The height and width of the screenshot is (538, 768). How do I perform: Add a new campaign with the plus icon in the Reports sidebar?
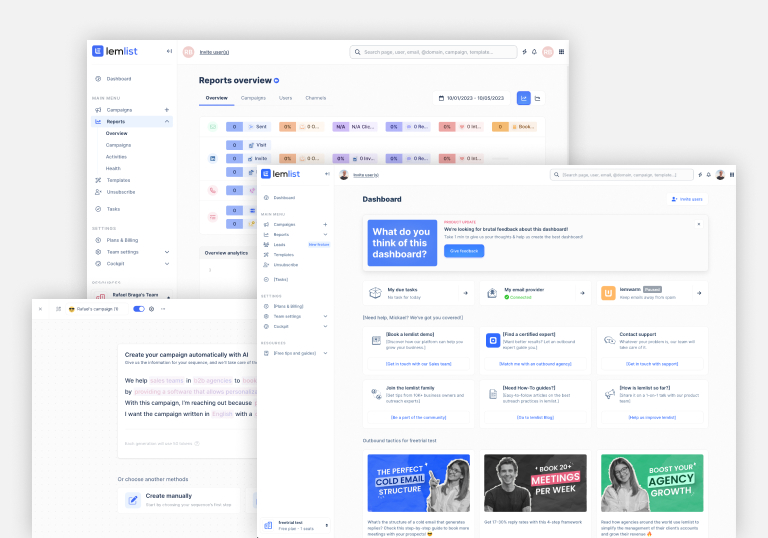(x=167, y=110)
